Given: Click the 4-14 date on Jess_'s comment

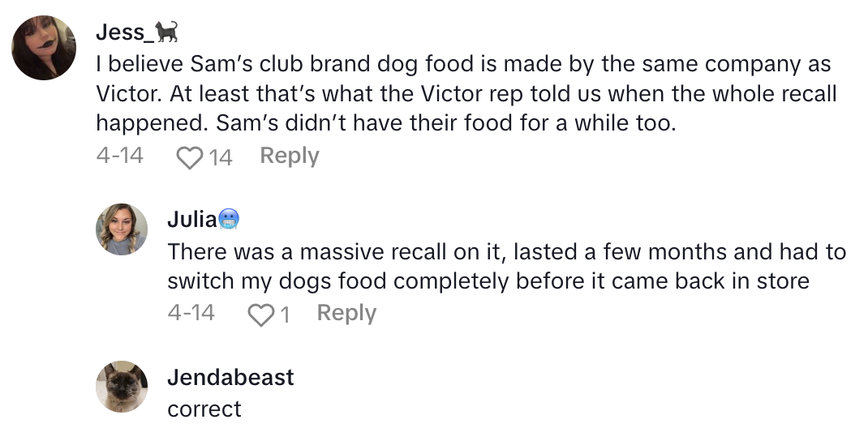Looking at the screenshot, I should click(x=119, y=156).
